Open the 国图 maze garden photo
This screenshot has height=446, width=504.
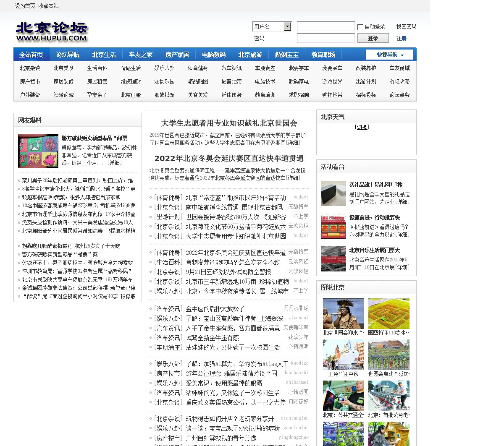point(388,314)
